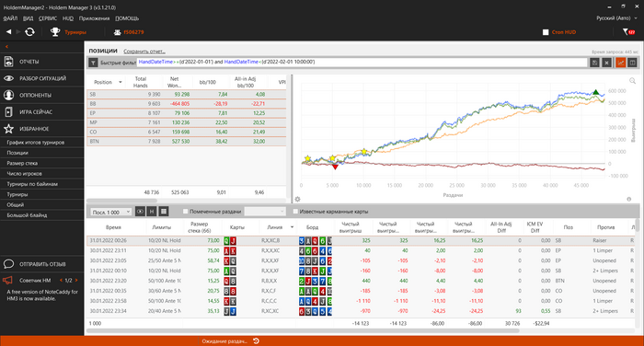
Task: Click the Сохранить отчет link
Action: pos(144,52)
